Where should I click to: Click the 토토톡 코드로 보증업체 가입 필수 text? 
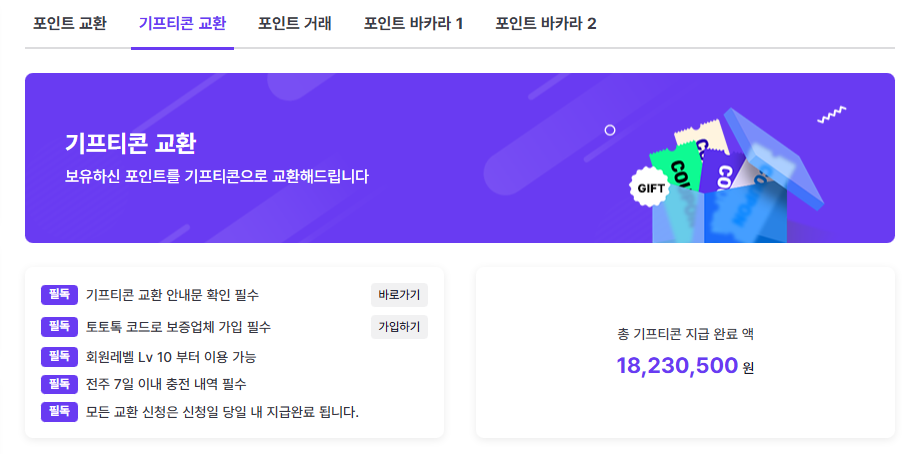(x=178, y=327)
